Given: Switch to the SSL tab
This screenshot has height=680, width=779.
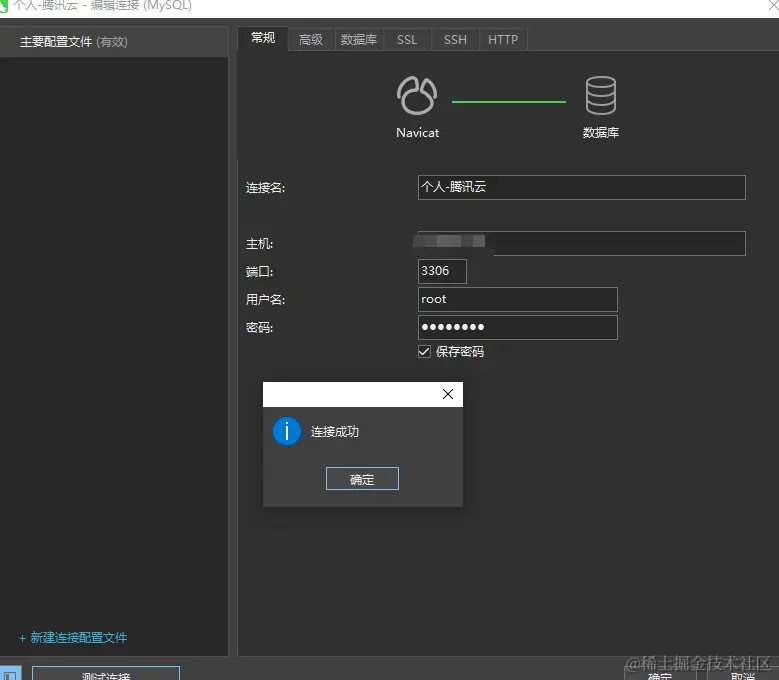Looking at the screenshot, I should click(x=407, y=40).
